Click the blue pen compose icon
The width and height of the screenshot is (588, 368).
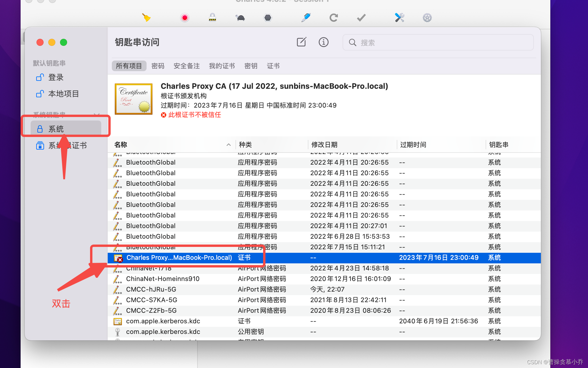tap(306, 18)
